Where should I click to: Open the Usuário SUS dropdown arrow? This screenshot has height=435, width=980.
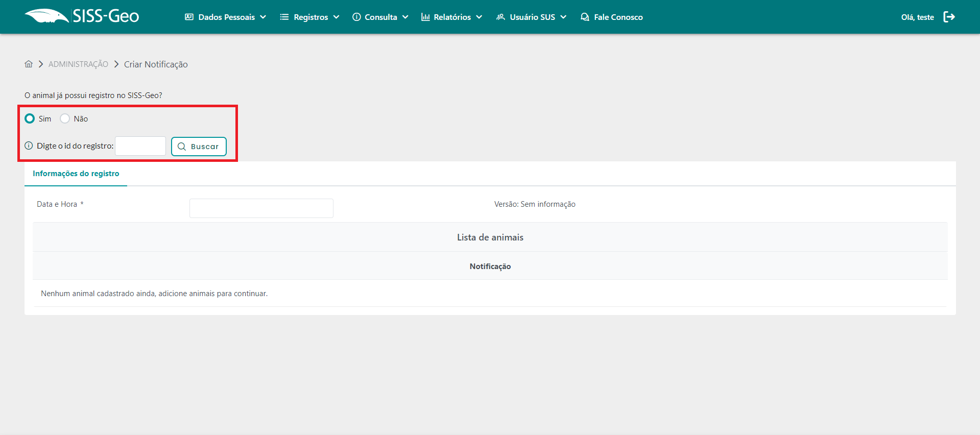pos(563,17)
